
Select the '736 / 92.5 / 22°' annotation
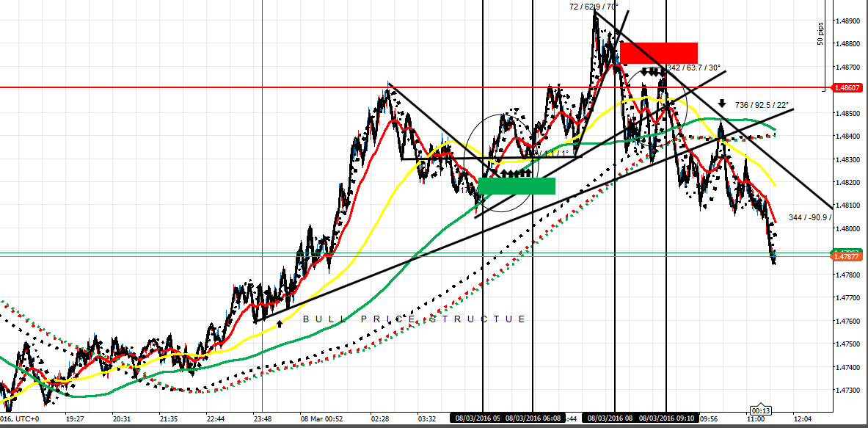point(761,105)
